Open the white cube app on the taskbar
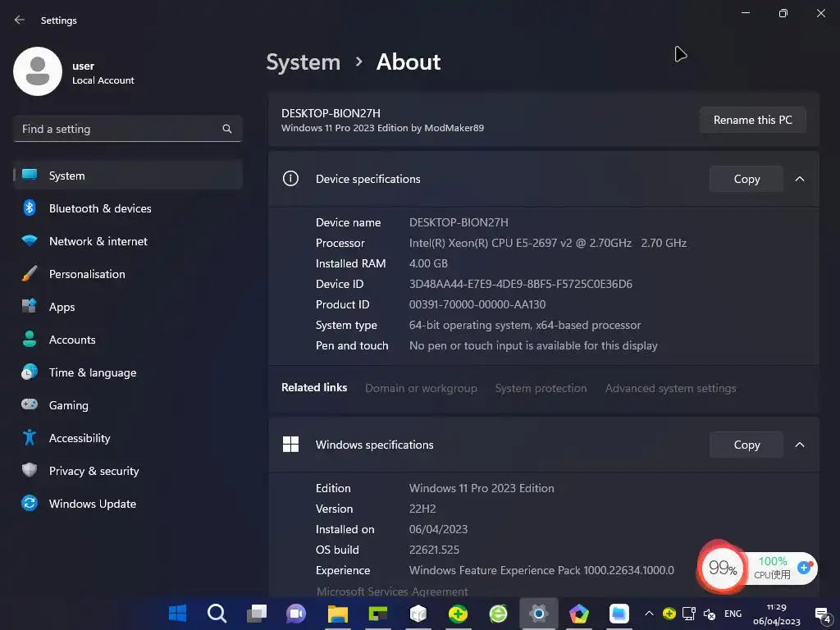Image resolution: width=840 pixels, height=630 pixels. (418, 614)
